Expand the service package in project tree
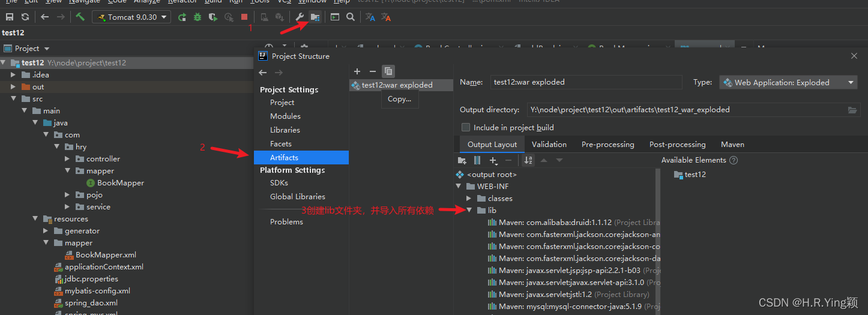This screenshot has height=315, width=868. (68, 207)
